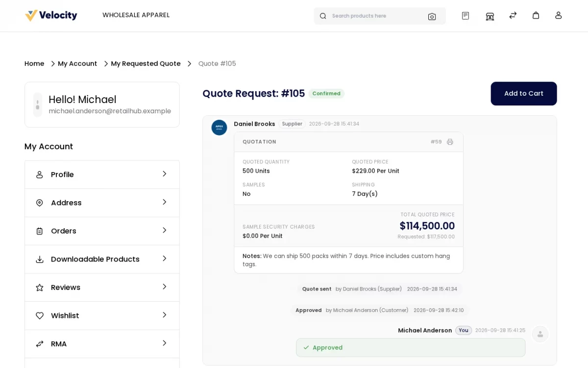Print quotation #59 via the printer icon
Screen dimensions: 588x368
(450, 142)
